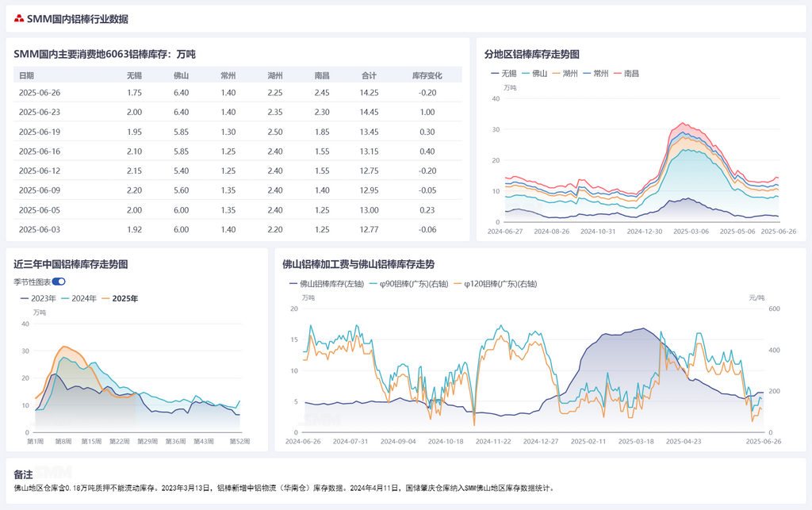Click the 备注 notes heading

coord(23,474)
